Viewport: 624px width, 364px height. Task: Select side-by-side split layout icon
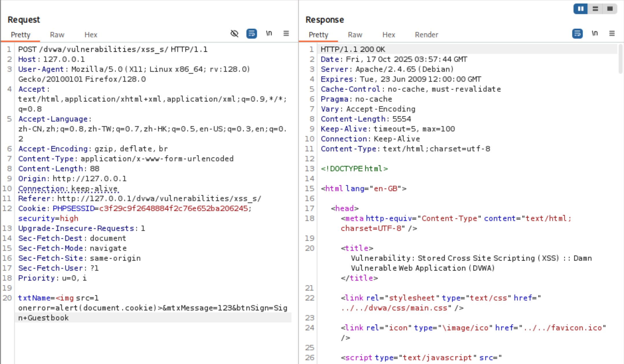tap(580, 9)
